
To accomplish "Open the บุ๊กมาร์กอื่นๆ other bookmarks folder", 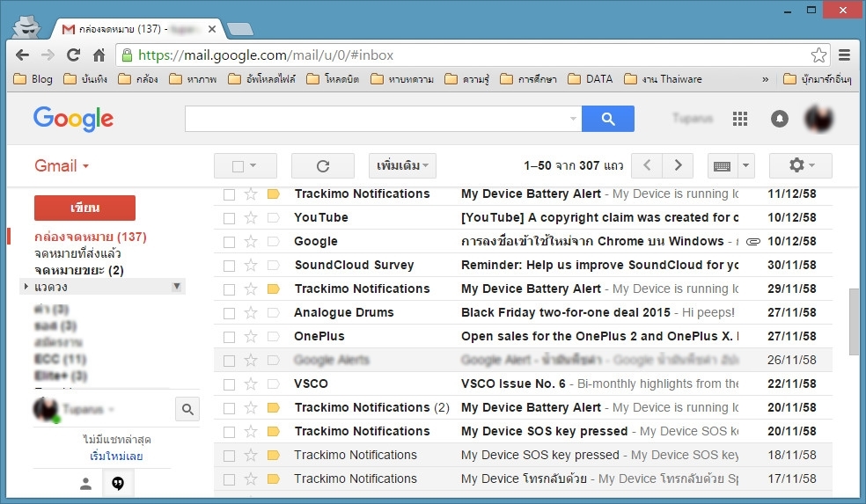I will pos(818,79).
